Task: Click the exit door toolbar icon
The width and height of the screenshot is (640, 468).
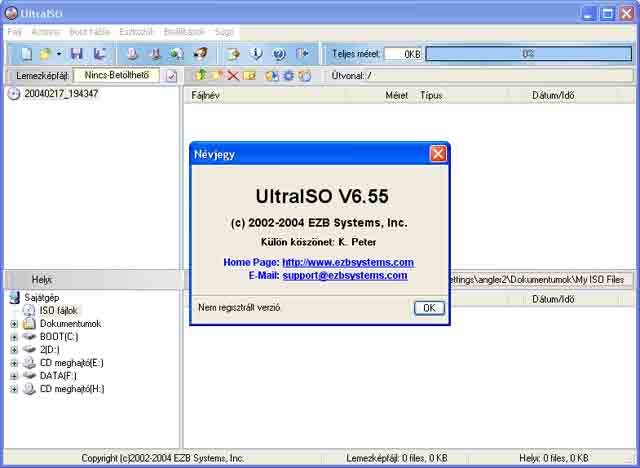Action: tap(303, 54)
